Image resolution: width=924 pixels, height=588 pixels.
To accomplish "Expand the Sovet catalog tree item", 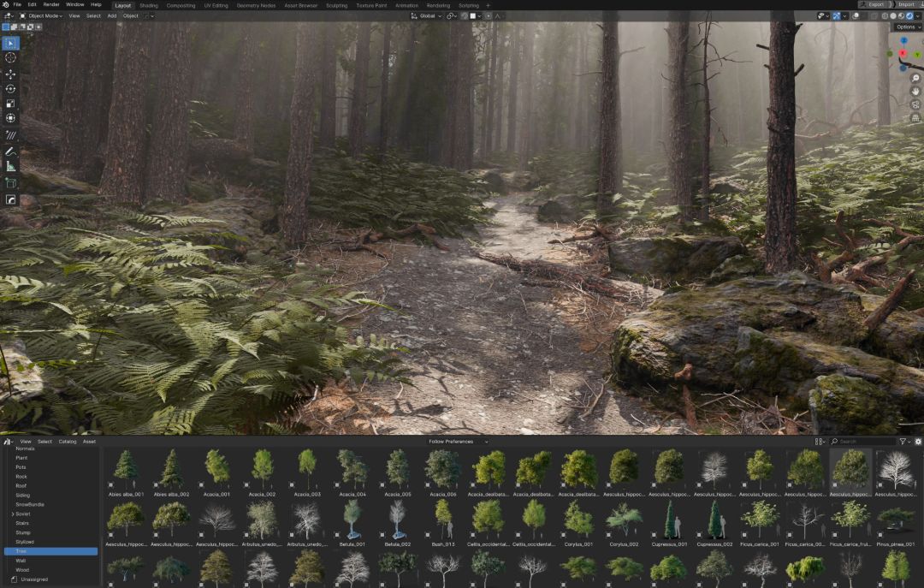I will pyautogui.click(x=12, y=514).
